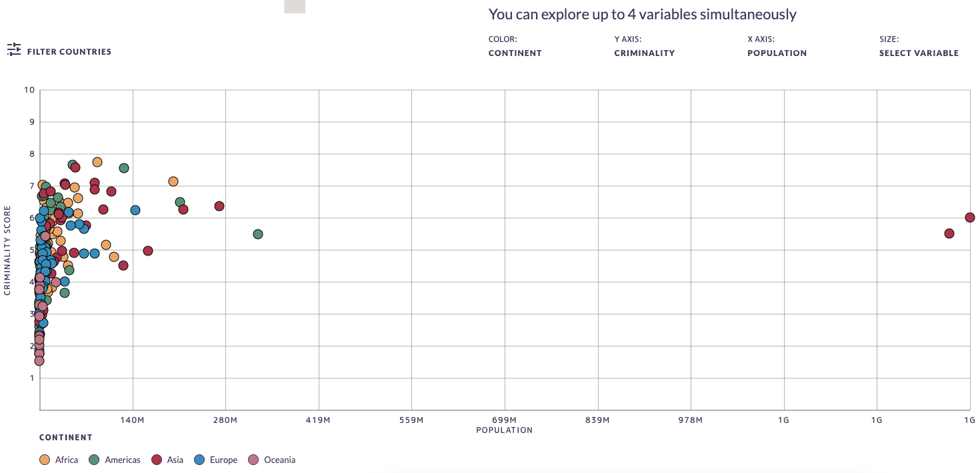Toggle Americas in the continent legend
Screen dimensions: 980x473
tap(122, 460)
